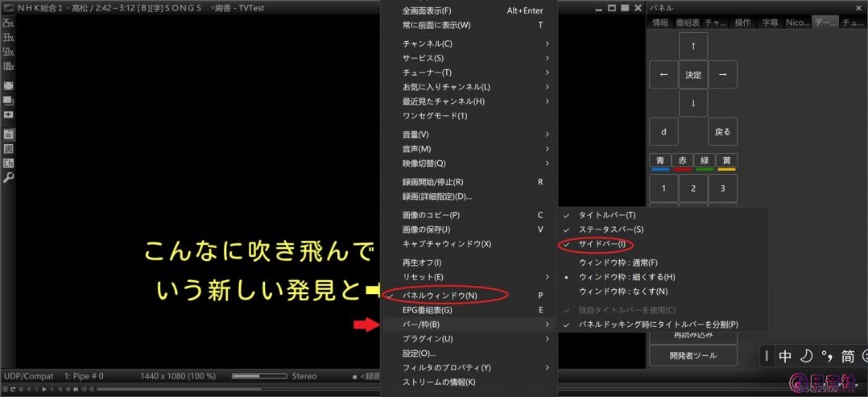Image resolution: width=868 pixels, height=397 pixels.
Task: Expand the プラグイン(U) submenu
Action: [x=469, y=338]
